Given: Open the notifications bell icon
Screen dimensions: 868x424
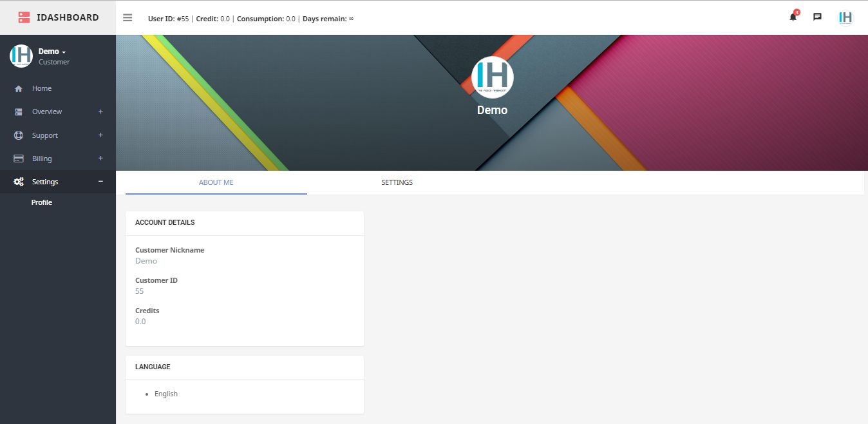Looking at the screenshot, I should click(x=793, y=17).
